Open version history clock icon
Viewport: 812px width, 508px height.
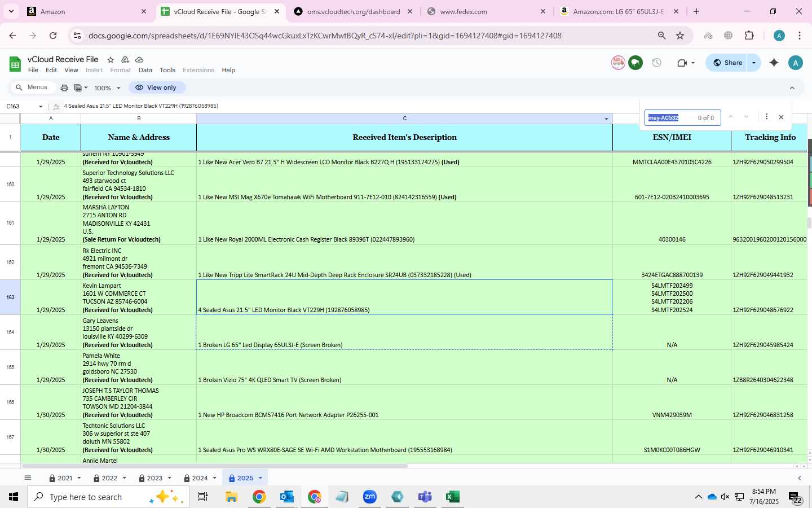tap(656, 63)
